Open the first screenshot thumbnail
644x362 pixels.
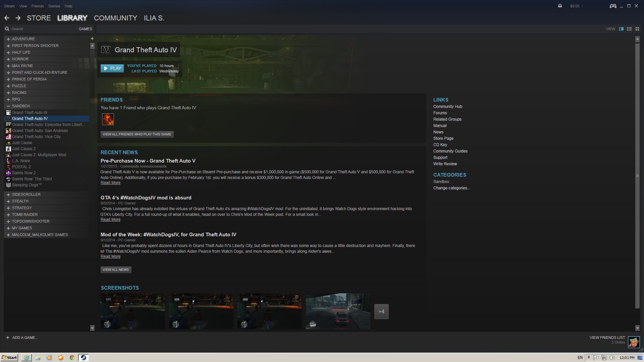(x=132, y=311)
